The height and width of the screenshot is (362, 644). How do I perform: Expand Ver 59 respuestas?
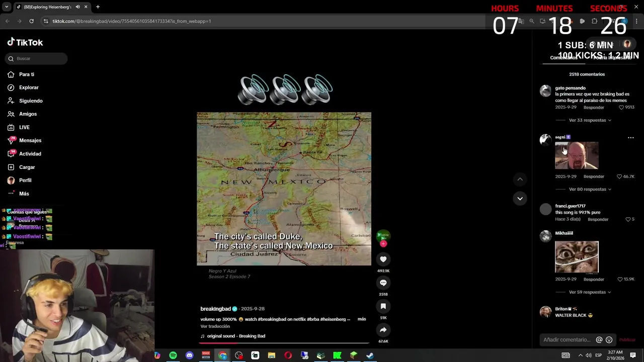point(590,292)
